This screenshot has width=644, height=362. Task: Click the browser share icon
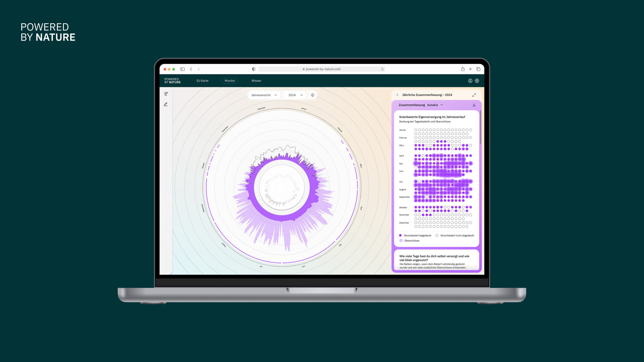coord(463,69)
